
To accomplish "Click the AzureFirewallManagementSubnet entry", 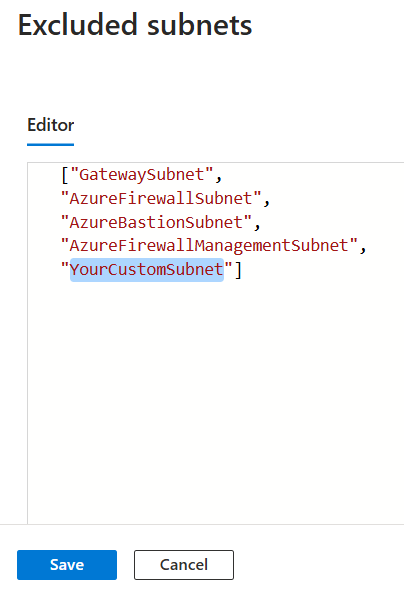I will point(209,246).
